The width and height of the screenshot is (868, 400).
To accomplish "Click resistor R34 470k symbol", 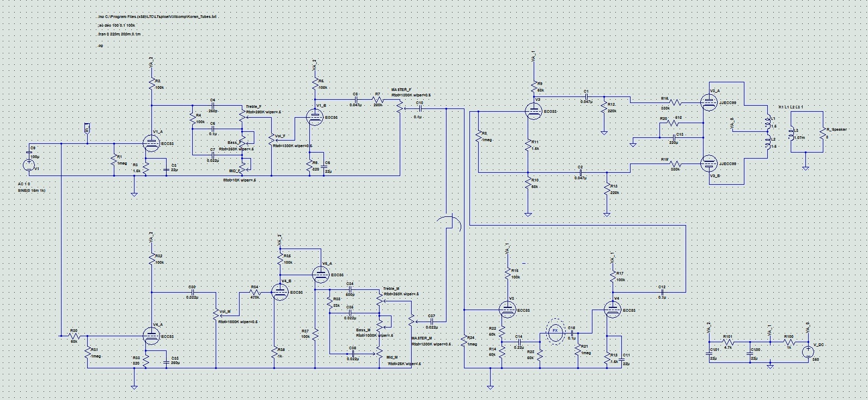I will [x=254, y=293].
